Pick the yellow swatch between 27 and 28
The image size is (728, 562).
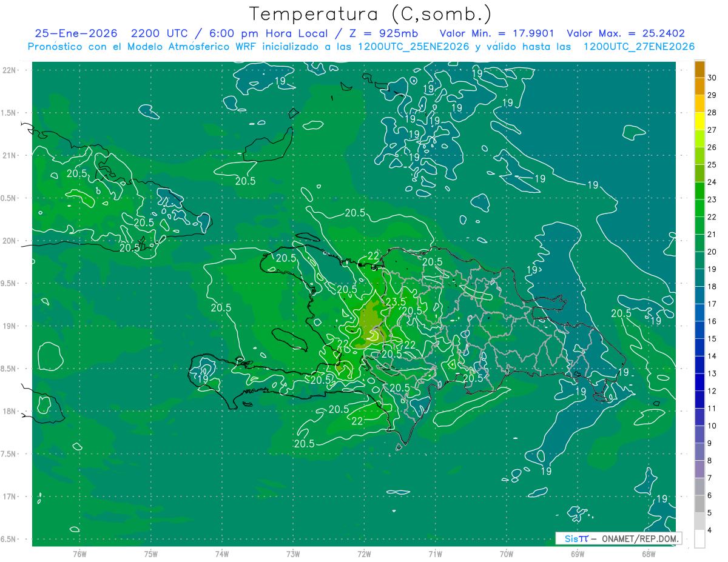click(x=699, y=121)
